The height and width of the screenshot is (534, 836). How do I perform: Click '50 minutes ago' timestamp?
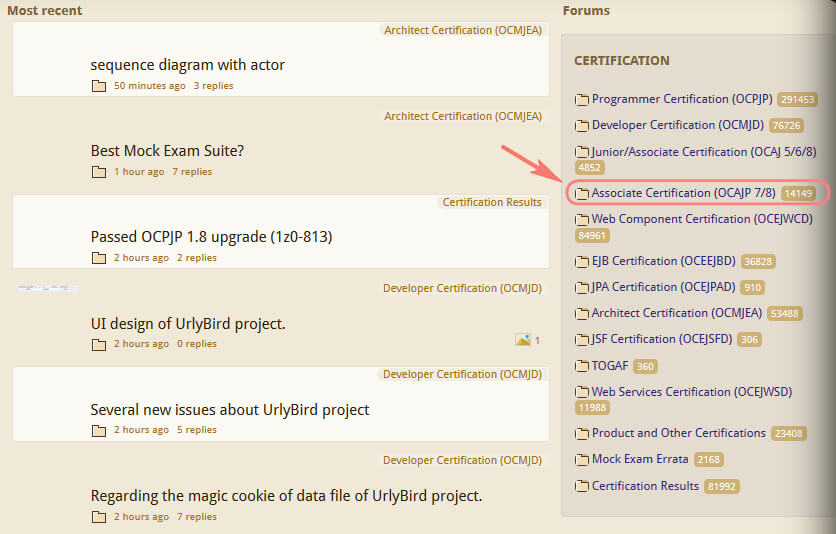(149, 86)
